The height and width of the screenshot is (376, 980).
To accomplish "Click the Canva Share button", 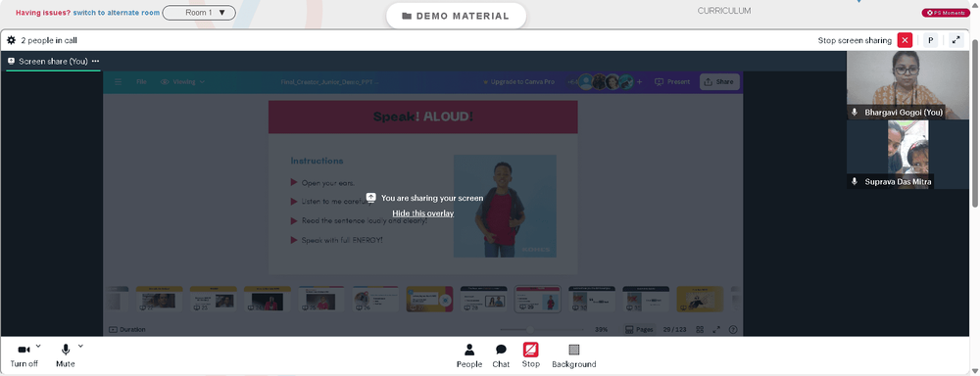I will [x=719, y=82].
